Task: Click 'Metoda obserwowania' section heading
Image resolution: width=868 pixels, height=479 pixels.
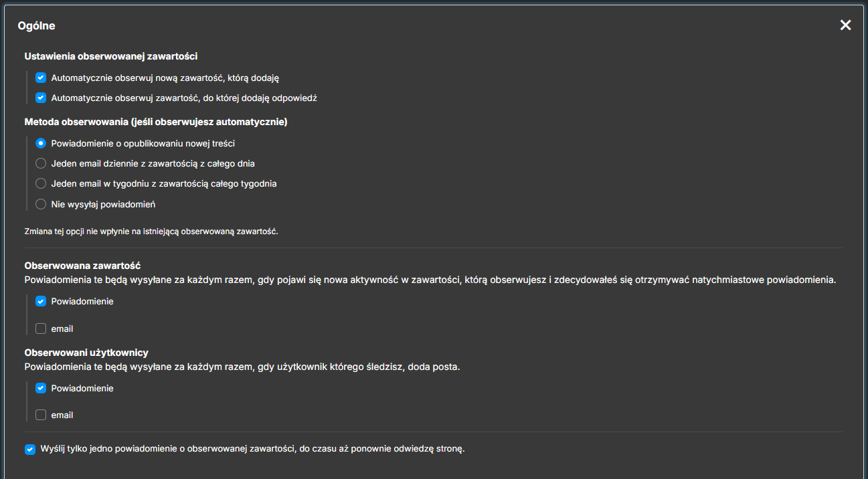Action: tap(156, 122)
